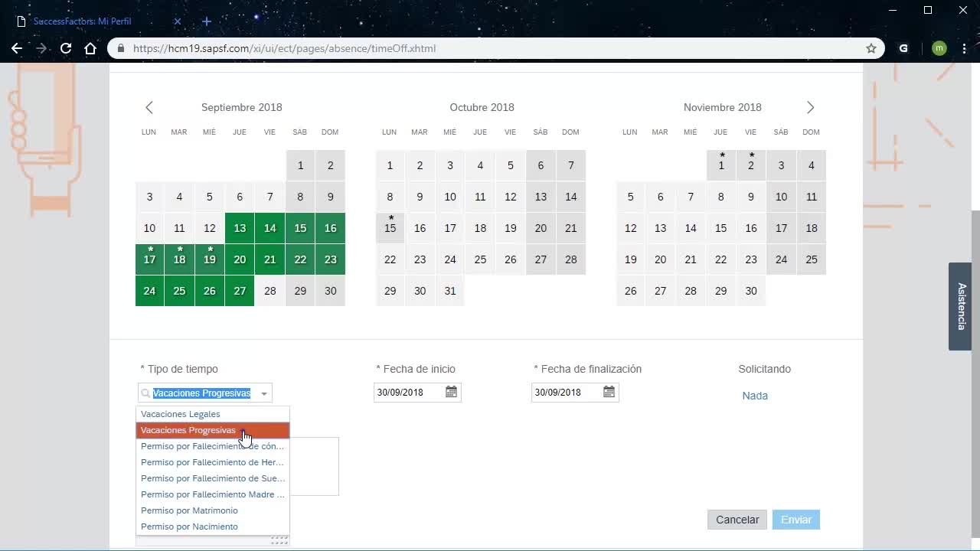Screen dimensions: 980x551
Task: Reload the current browser page
Action: click(66, 48)
